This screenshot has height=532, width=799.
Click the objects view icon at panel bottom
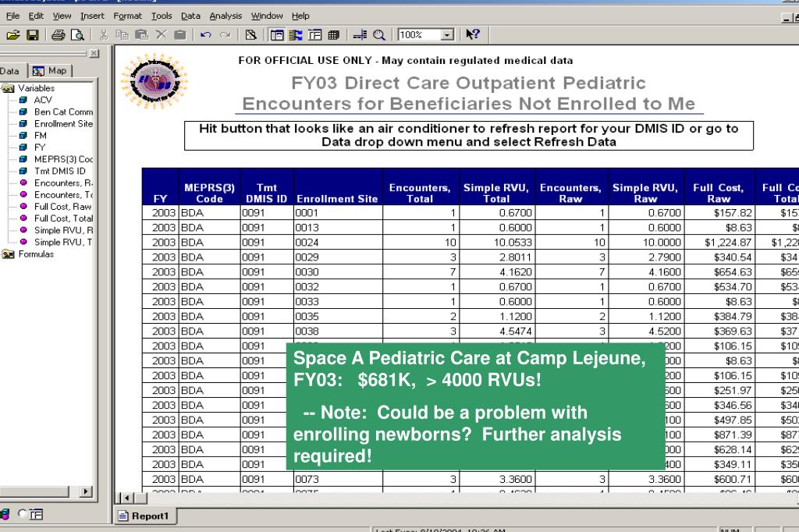pyautogui.click(x=5, y=513)
